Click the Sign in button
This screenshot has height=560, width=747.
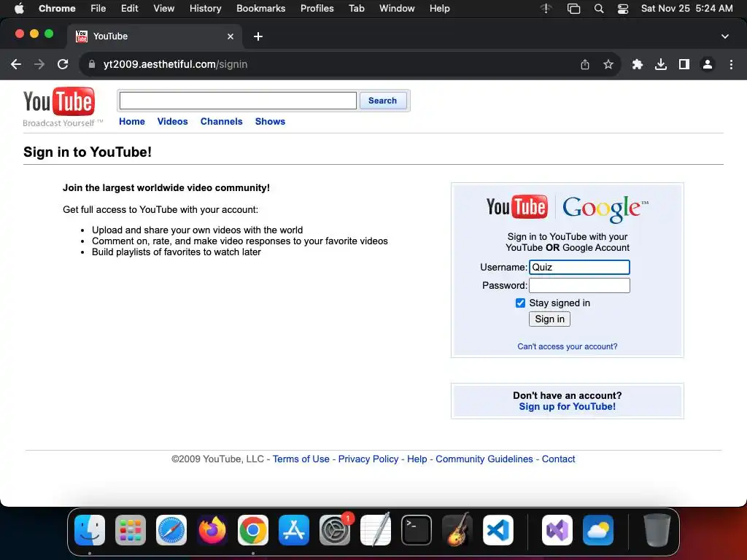click(549, 319)
